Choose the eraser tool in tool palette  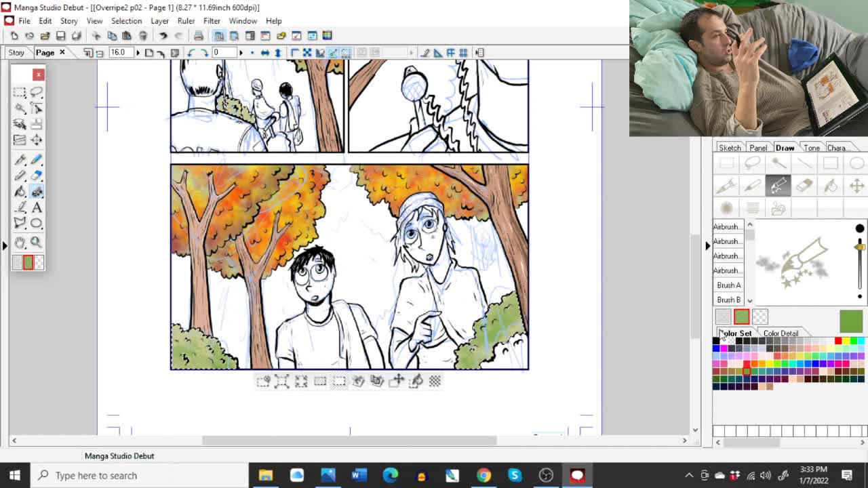(x=37, y=176)
